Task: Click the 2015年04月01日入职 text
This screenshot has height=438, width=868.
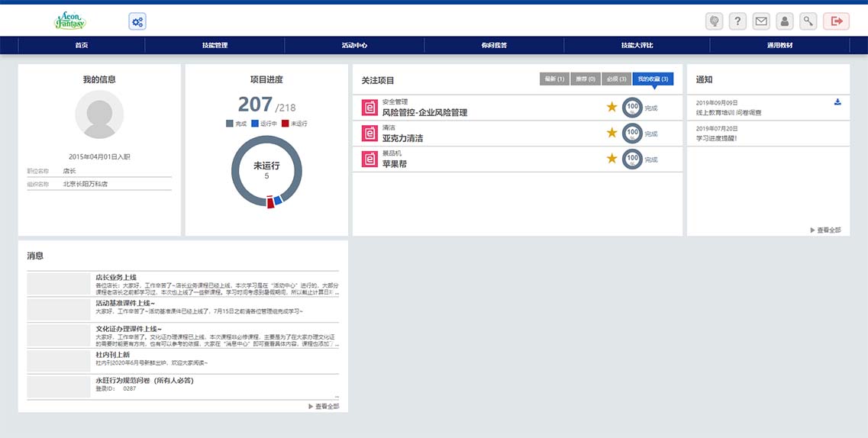Action: [100, 157]
